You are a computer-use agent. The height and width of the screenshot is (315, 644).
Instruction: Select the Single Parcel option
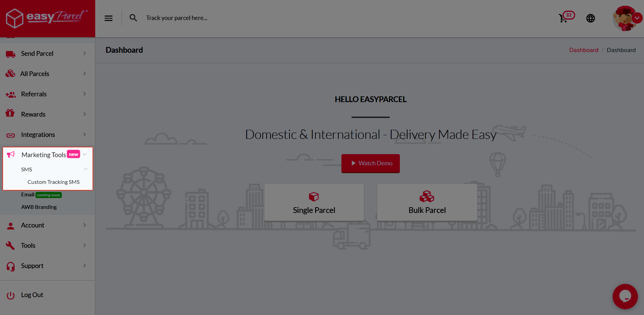[x=314, y=202]
